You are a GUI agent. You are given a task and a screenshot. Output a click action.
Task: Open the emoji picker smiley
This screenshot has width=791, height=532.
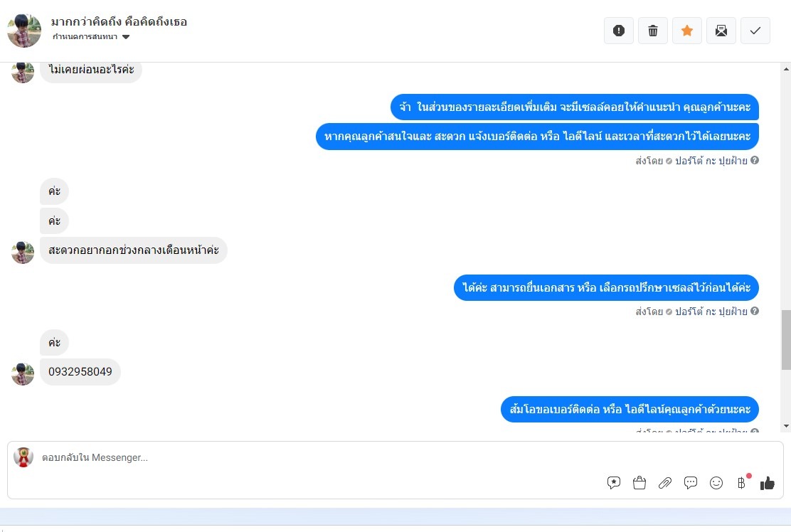pos(716,483)
